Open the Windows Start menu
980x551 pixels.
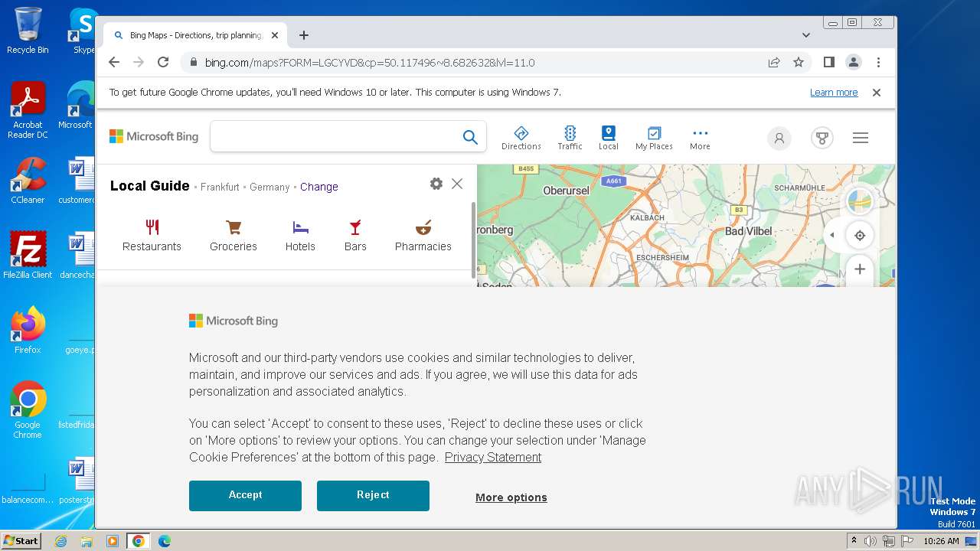click(21, 540)
